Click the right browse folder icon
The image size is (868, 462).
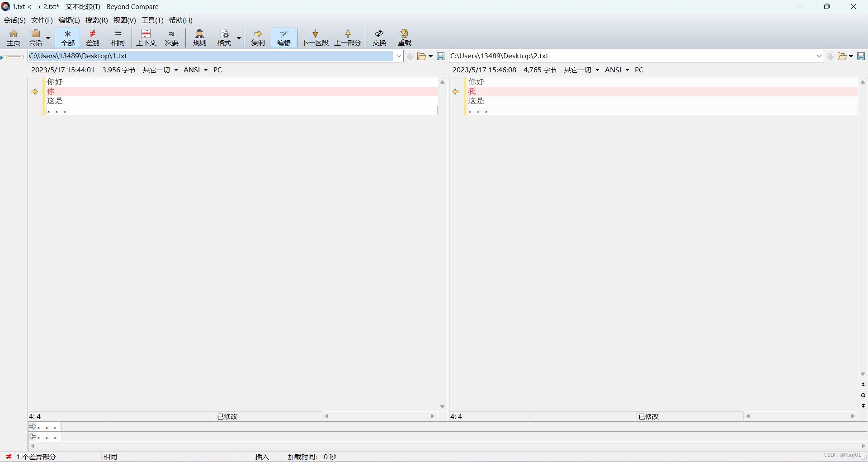[842, 56]
